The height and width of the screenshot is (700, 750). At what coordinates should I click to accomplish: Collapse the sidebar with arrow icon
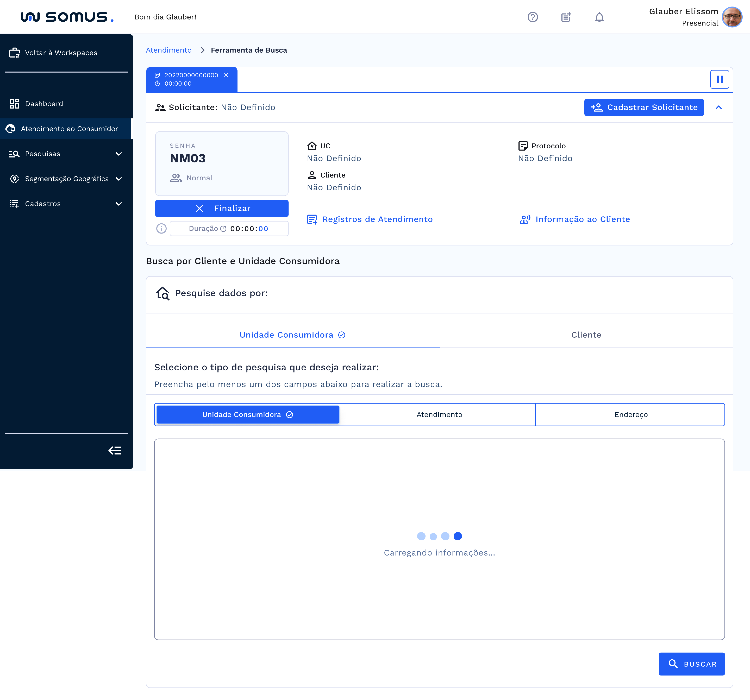click(115, 450)
